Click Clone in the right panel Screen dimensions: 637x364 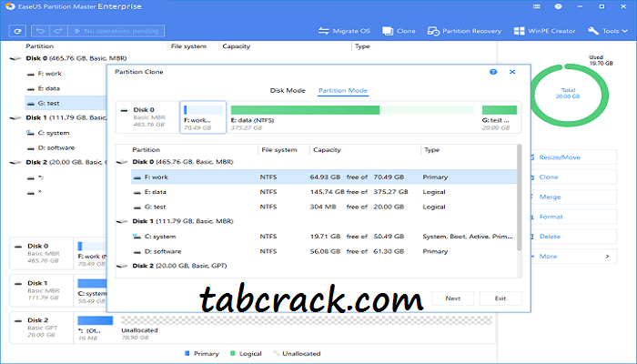pos(573,177)
